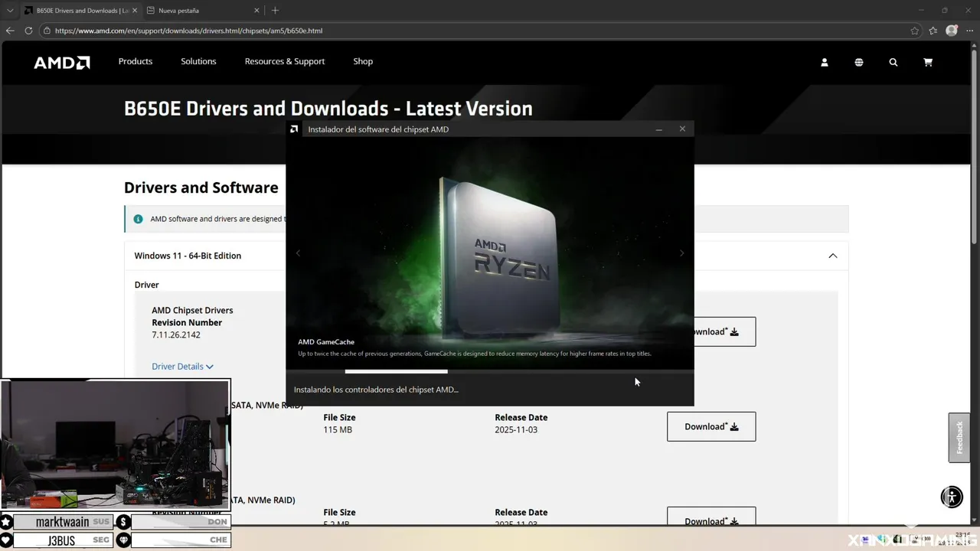Open the user account icon on AMD header
980x551 pixels.
[825, 63]
